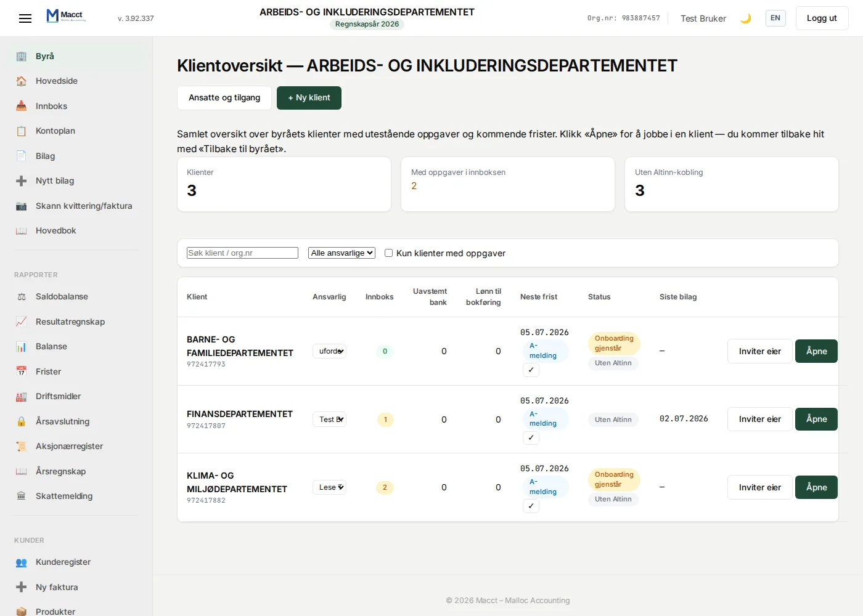The image size is (863, 616).
Task: Open Skattemelding menu item
Action: click(76, 496)
